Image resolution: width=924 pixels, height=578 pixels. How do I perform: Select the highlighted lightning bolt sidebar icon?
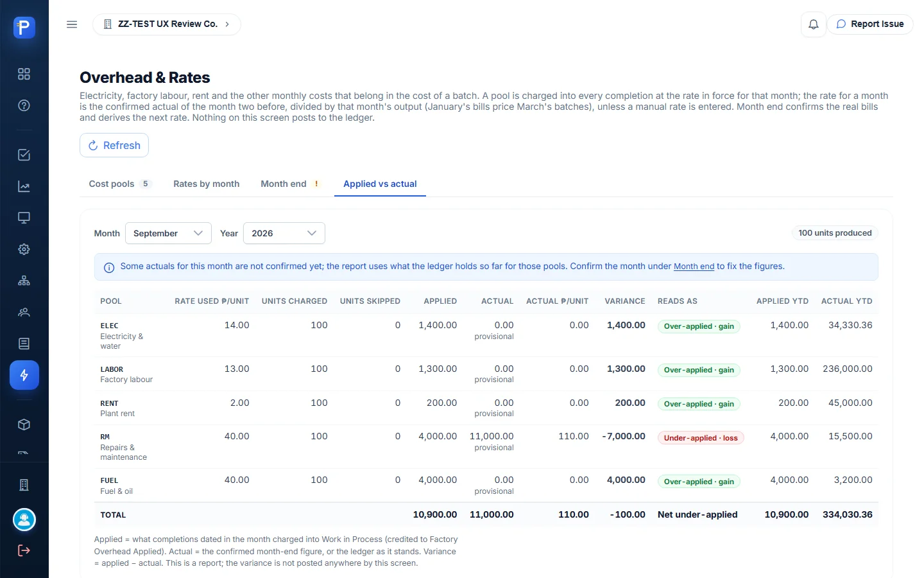coord(24,375)
